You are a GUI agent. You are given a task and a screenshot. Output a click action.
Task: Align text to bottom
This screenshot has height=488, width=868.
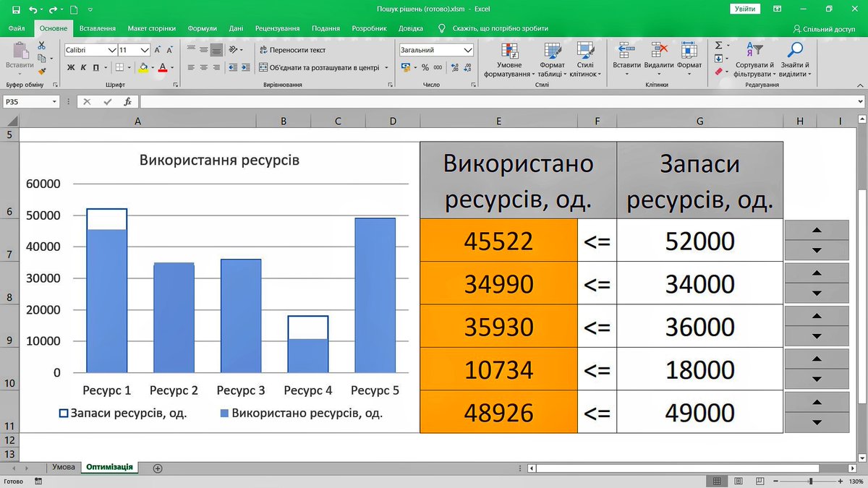pyautogui.click(x=216, y=50)
